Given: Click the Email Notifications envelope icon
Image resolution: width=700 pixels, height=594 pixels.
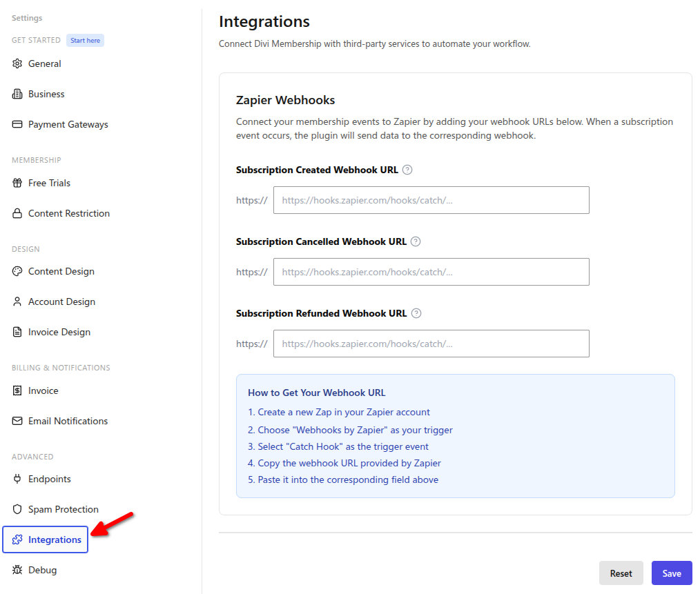Looking at the screenshot, I should [x=17, y=421].
